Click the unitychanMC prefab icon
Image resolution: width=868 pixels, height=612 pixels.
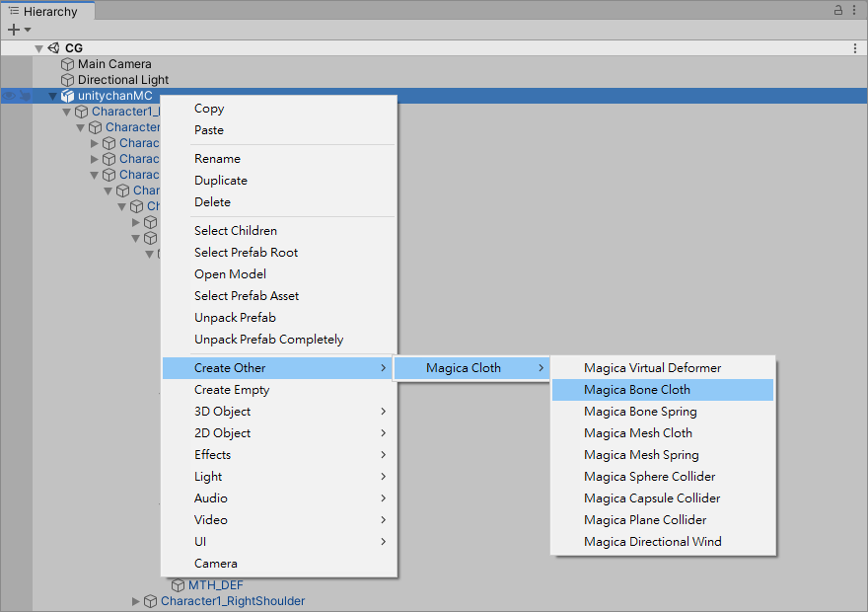(x=68, y=96)
